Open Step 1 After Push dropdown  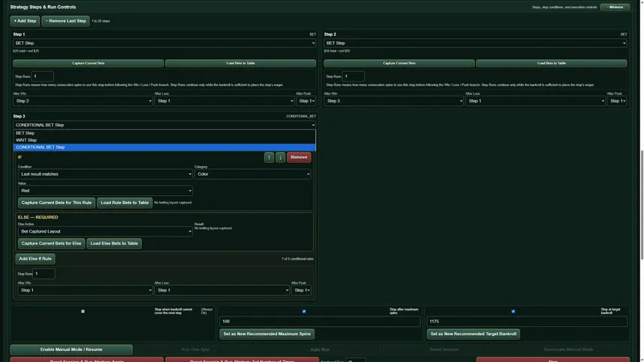tap(306, 101)
